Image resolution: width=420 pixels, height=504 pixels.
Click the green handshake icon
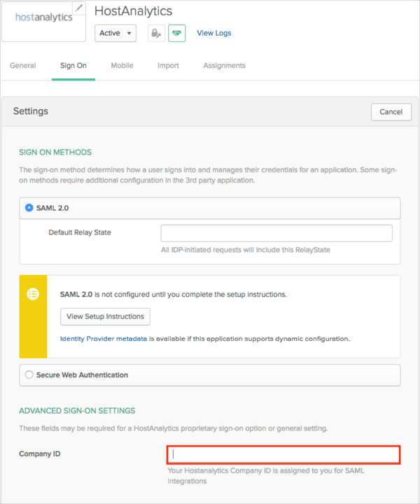tap(177, 33)
